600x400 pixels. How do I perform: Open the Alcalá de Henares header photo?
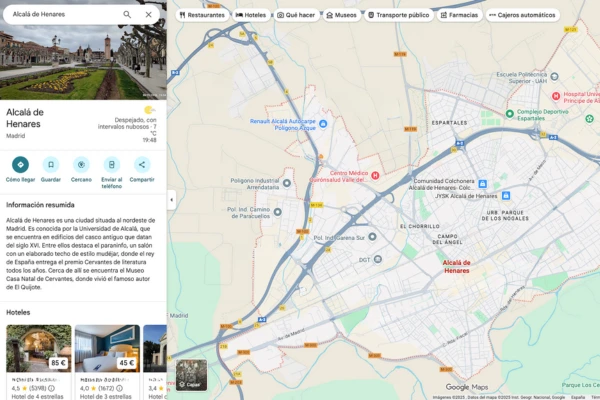click(x=83, y=61)
